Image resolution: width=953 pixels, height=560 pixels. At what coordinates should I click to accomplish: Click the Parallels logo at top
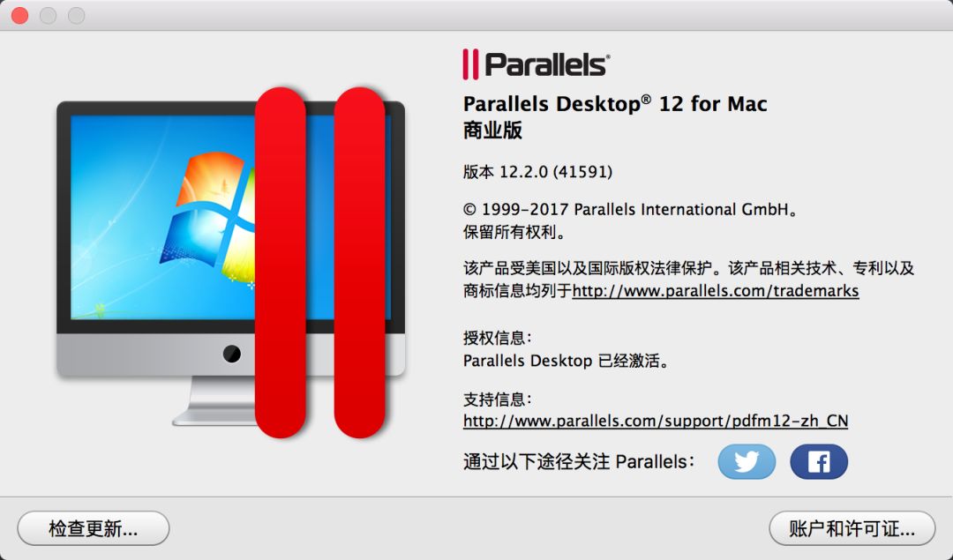tap(537, 64)
